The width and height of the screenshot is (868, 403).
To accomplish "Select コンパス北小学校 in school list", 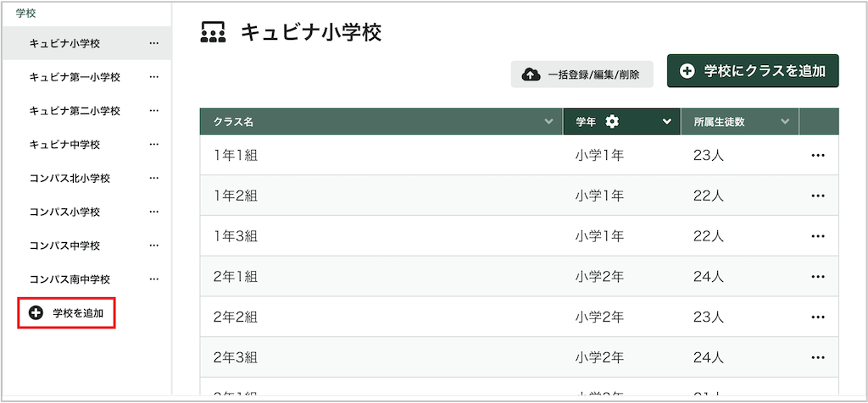I will (x=70, y=178).
